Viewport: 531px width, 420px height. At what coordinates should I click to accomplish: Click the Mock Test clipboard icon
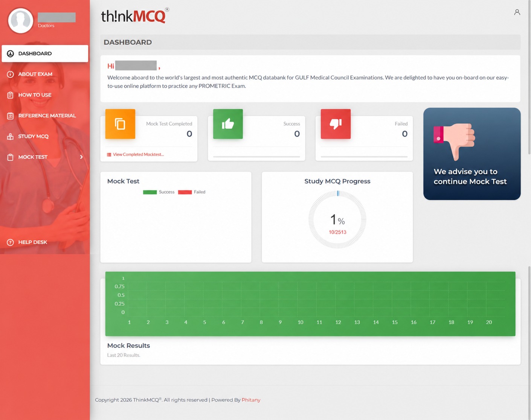point(10,157)
